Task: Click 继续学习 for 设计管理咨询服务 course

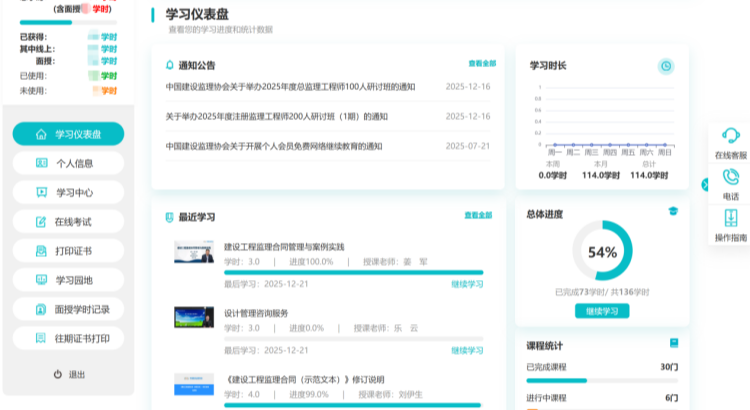Action: 466,351
